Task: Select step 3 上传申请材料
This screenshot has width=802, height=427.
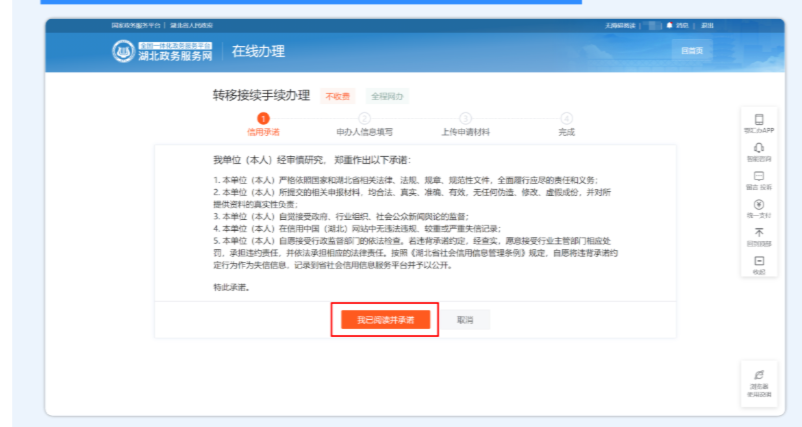Action: pos(465,125)
